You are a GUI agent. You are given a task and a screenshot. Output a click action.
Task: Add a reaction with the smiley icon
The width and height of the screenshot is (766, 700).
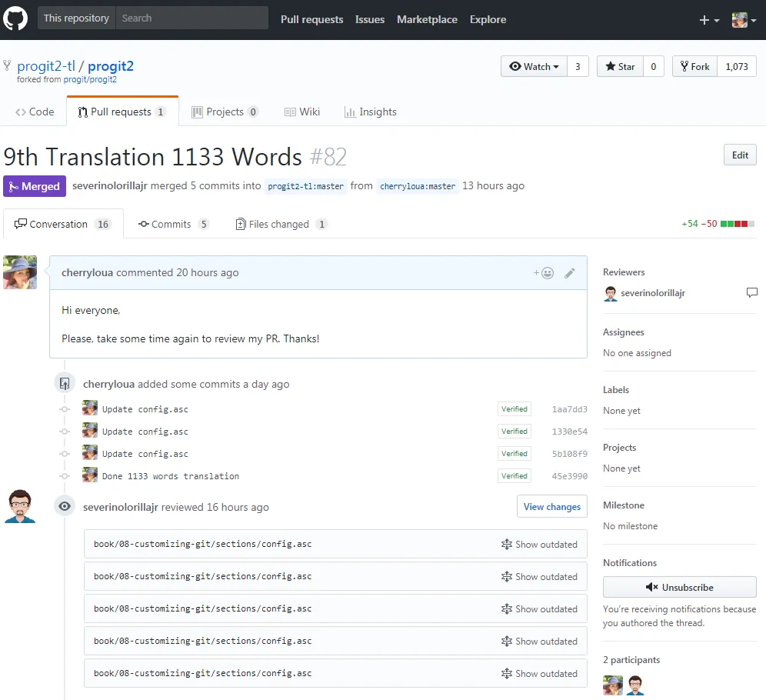pyautogui.click(x=544, y=272)
